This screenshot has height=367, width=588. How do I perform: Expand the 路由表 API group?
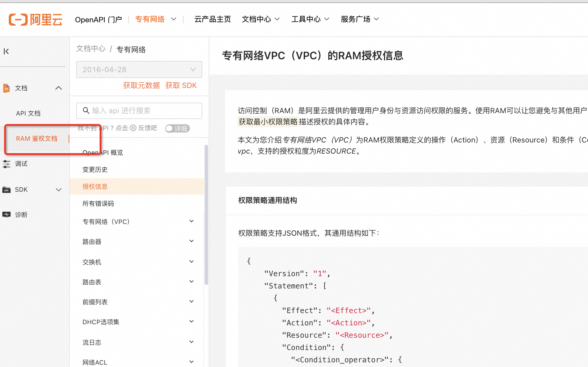click(191, 281)
